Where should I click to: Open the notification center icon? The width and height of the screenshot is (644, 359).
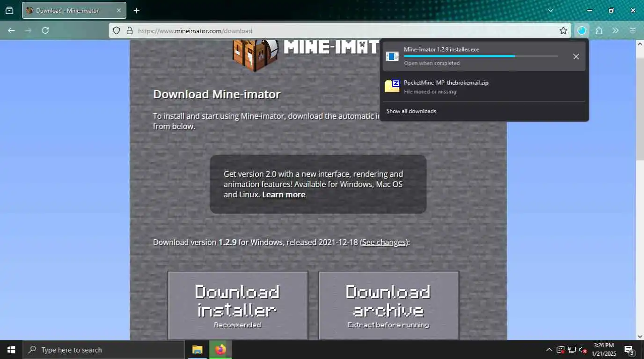(629, 350)
